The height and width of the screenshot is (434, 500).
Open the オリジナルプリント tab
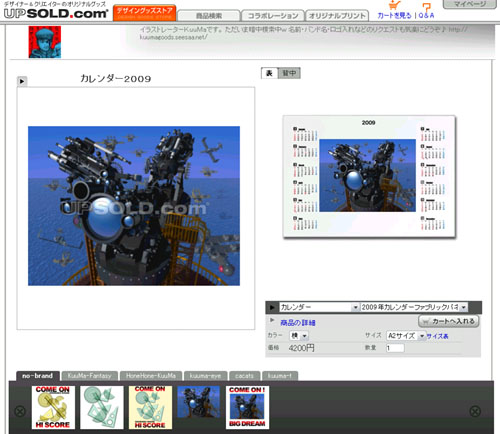pos(337,16)
